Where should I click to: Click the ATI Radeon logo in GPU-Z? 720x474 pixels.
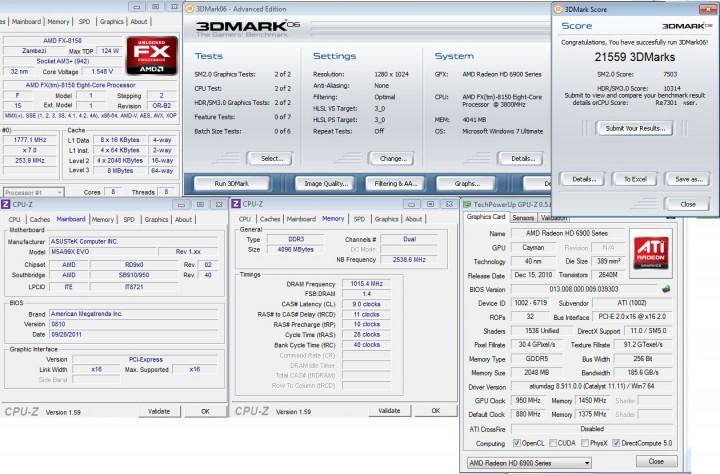coord(651,253)
